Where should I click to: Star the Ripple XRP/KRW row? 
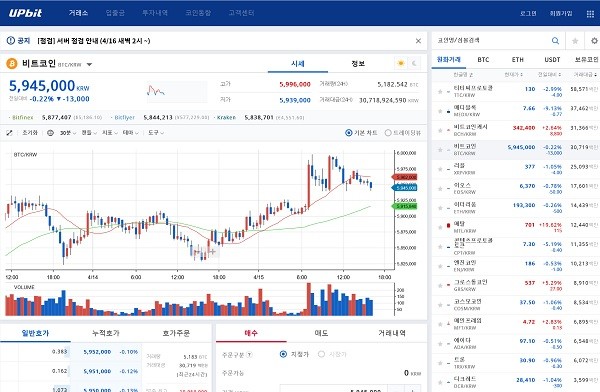[440, 169]
